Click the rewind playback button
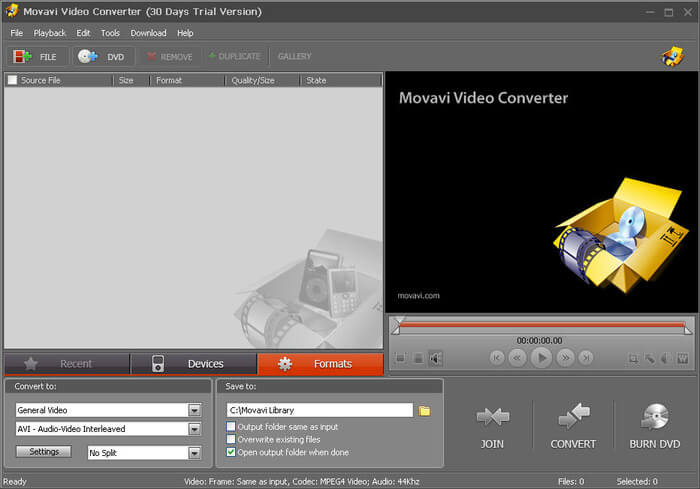The width and height of the screenshot is (700, 489). coord(517,358)
